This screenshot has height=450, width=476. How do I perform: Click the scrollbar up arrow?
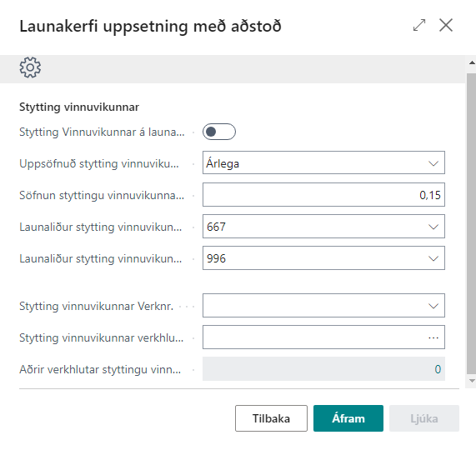tap(472, 62)
